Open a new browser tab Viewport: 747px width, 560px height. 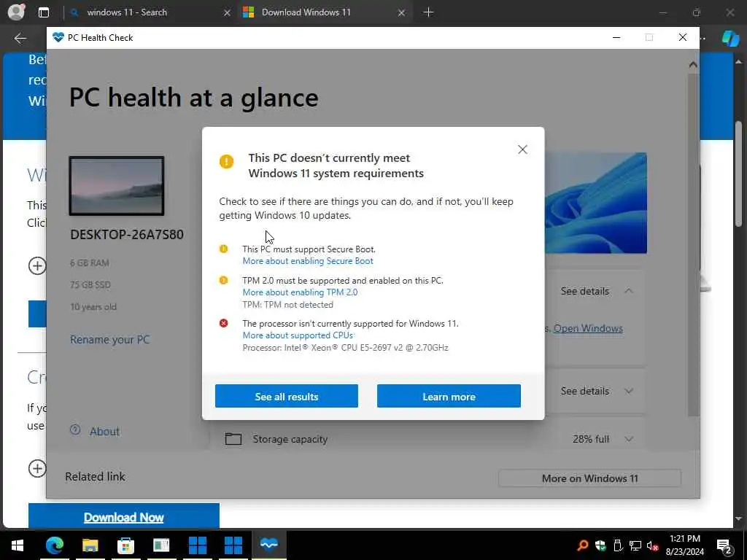click(428, 12)
